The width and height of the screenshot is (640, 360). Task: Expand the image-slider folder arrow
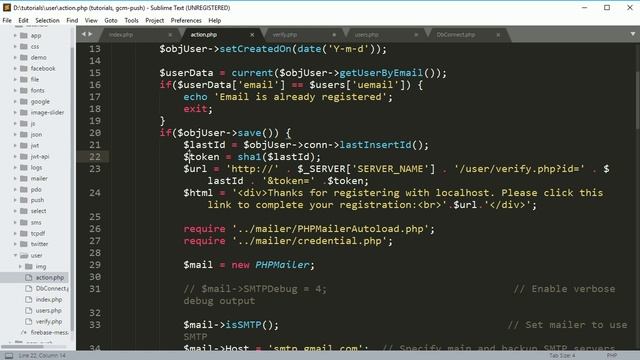click(15, 112)
